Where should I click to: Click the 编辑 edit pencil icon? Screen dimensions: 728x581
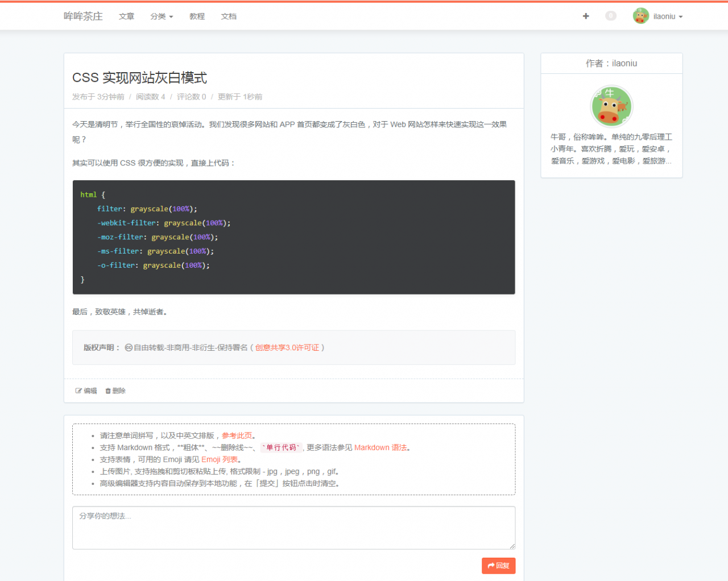point(78,391)
